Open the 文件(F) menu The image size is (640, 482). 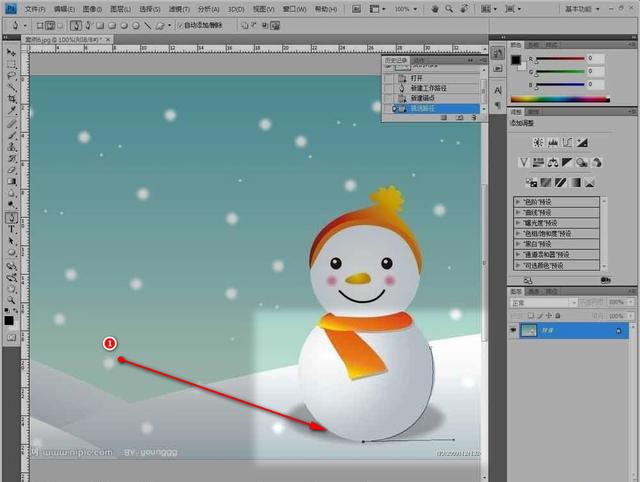(34, 9)
